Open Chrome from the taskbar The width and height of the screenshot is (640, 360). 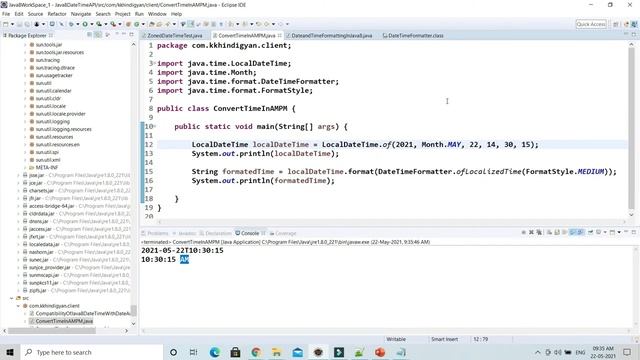pos(256,352)
